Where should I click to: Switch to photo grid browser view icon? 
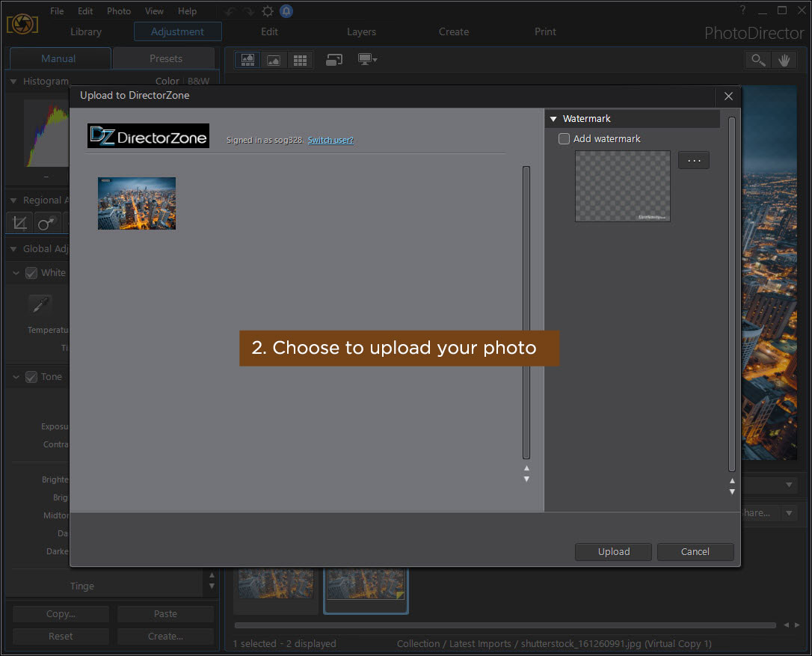(300, 61)
